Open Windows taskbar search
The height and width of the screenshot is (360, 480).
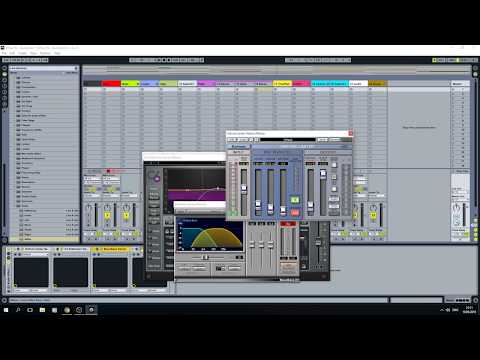pyautogui.click(x=18, y=310)
